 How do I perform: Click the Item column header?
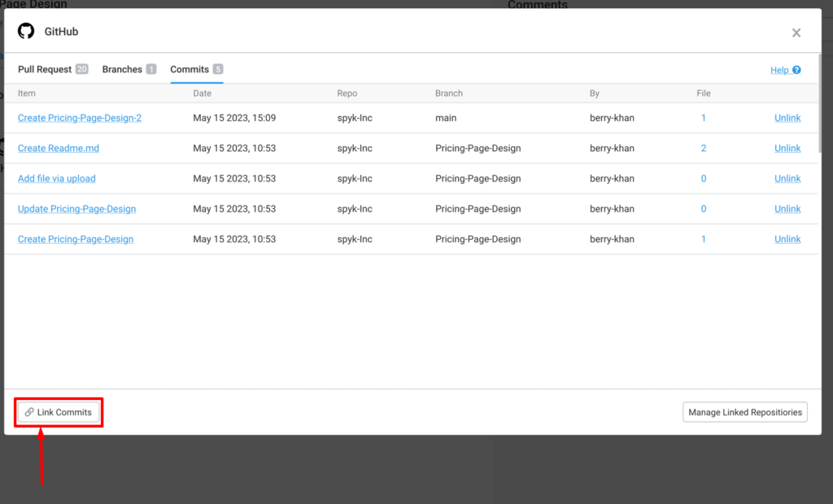(x=27, y=93)
